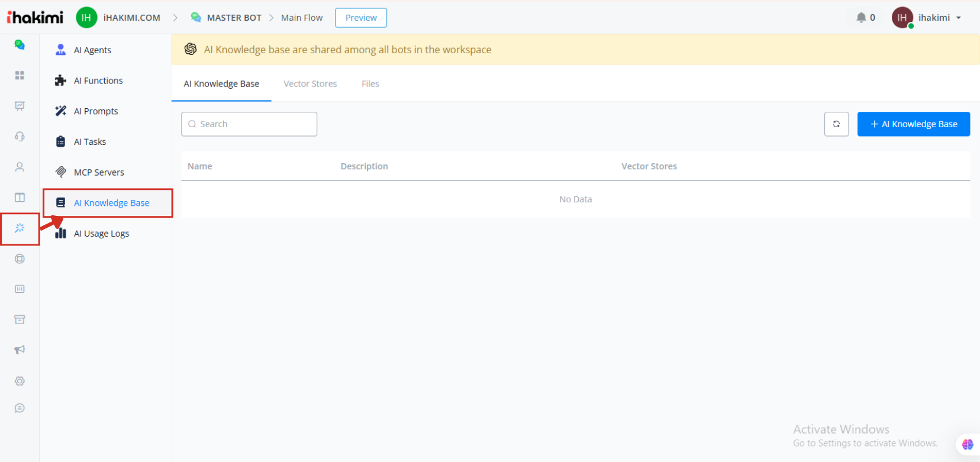Open AI Functions menu item

point(98,81)
